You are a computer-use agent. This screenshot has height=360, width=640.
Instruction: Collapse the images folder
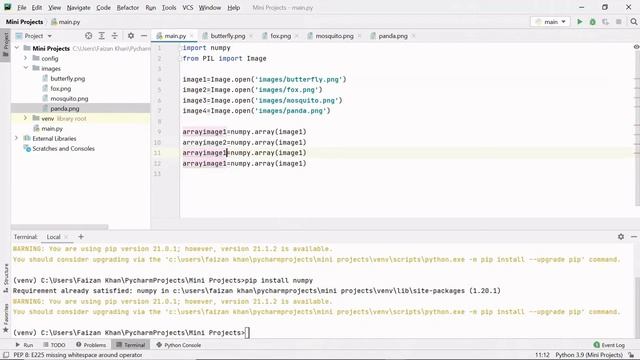tap(26, 68)
